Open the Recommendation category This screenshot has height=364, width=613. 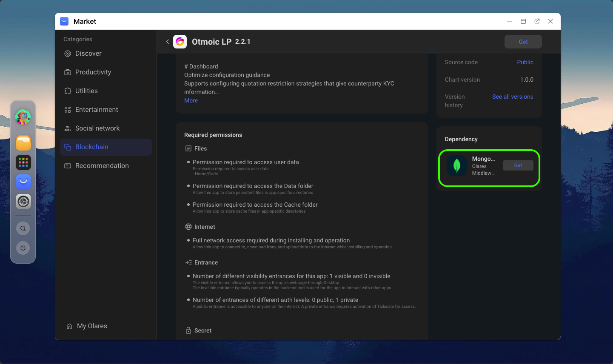tap(102, 166)
